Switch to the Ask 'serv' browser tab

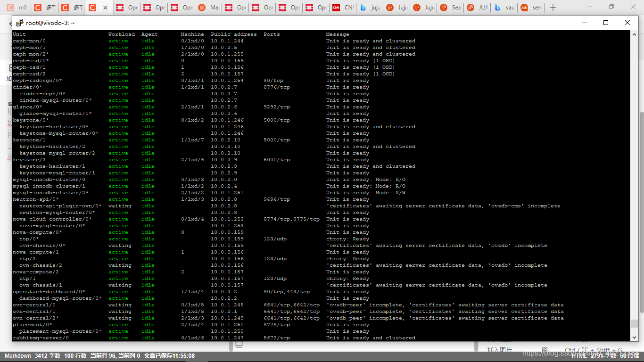click(x=531, y=8)
